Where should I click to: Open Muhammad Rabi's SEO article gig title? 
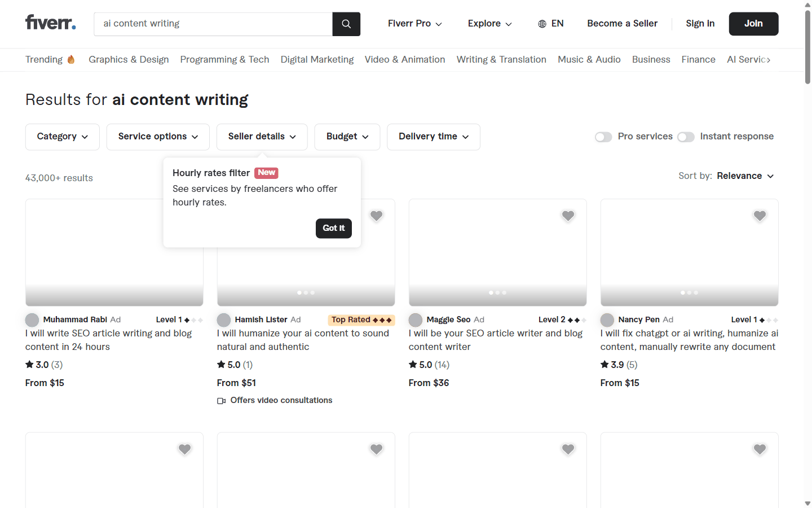108,340
